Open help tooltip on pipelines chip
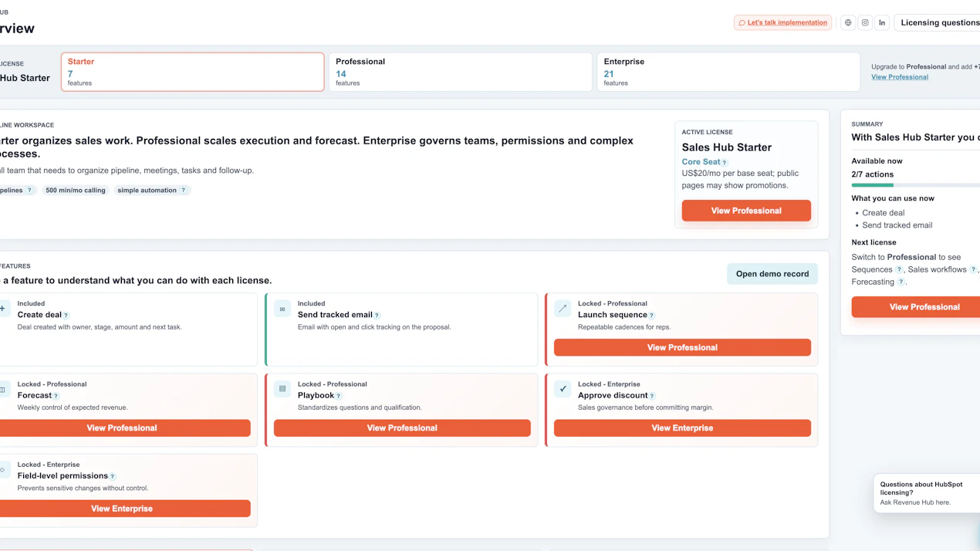 pos(30,191)
